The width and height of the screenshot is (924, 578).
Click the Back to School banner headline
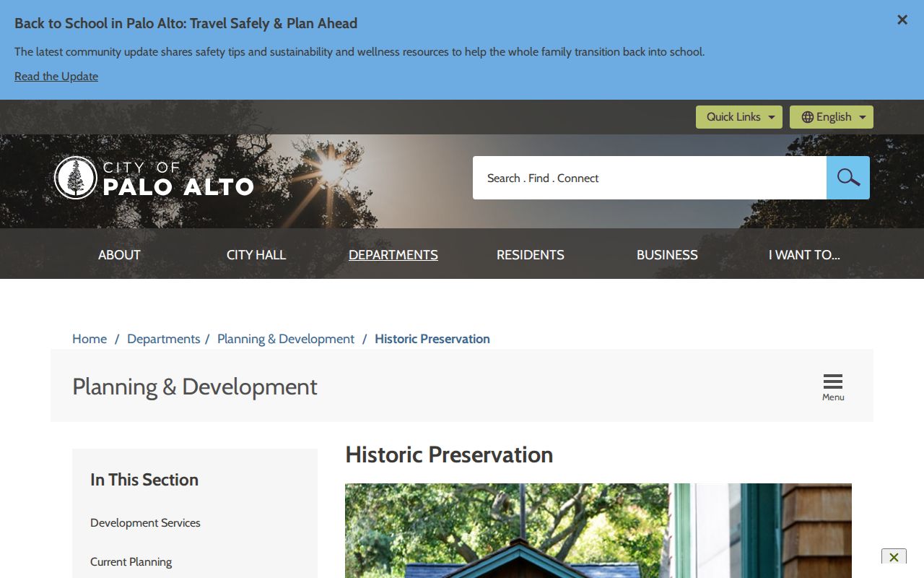coord(186,23)
